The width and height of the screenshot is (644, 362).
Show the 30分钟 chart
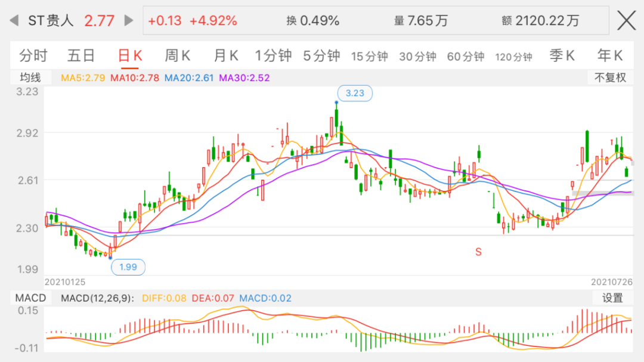click(417, 57)
